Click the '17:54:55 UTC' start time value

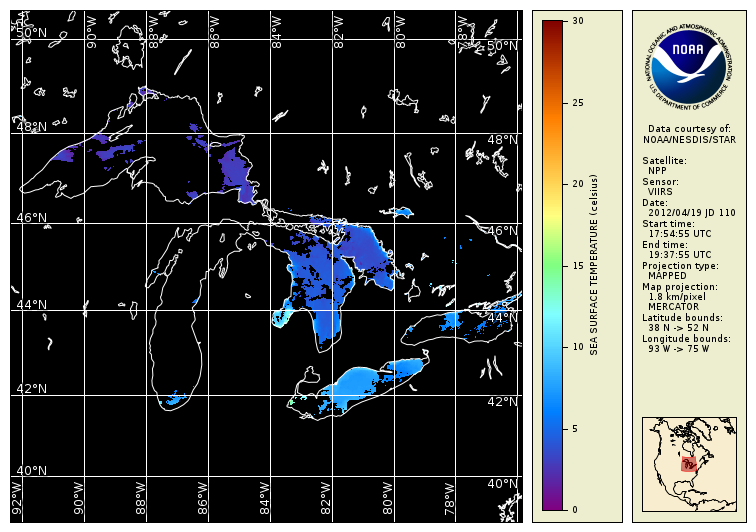tap(680, 234)
